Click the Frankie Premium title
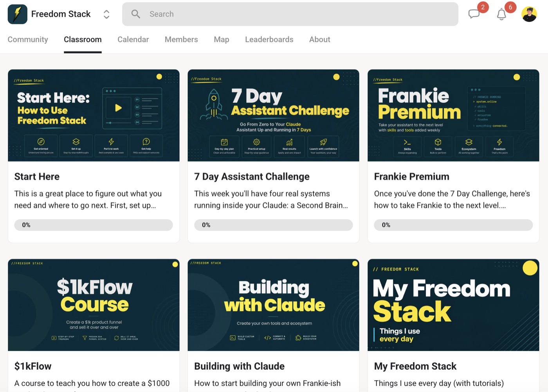 tap(412, 176)
